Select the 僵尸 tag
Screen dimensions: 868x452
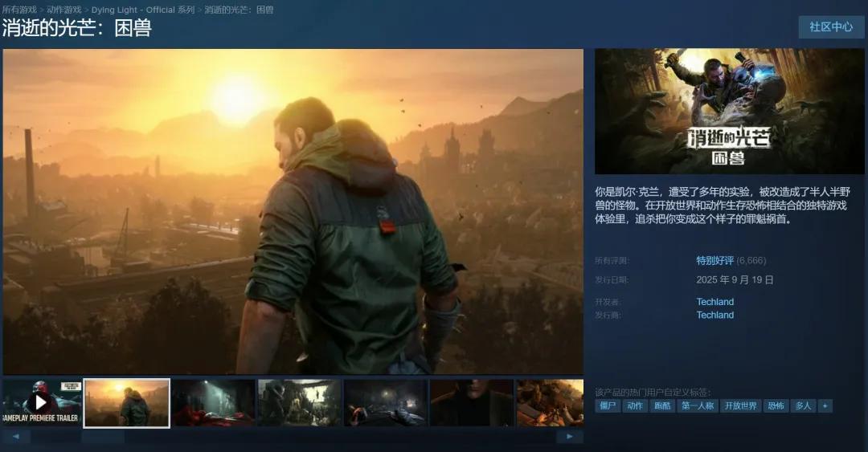(x=608, y=406)
